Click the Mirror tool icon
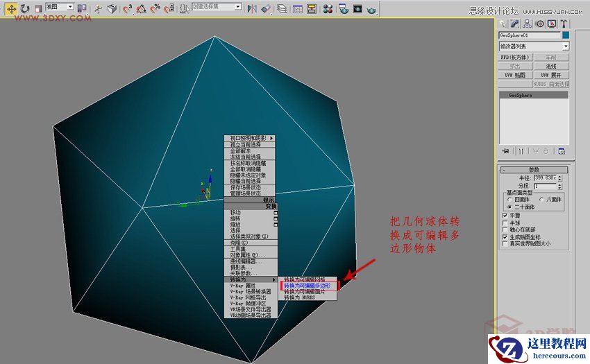Screen dimensions: 590x364 252,8
